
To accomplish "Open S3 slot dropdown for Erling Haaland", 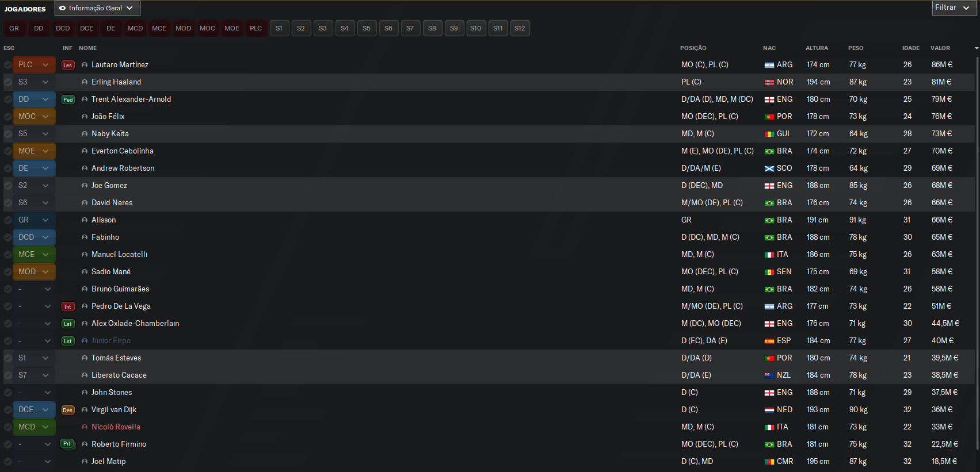I will 34,82.
